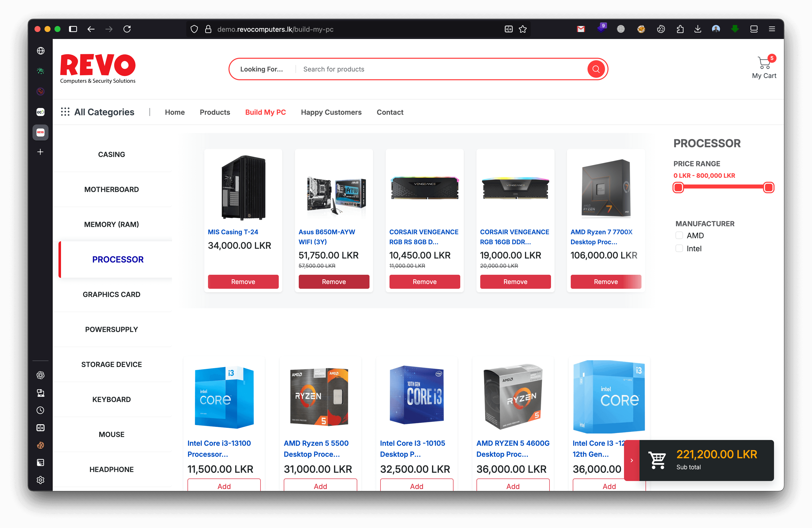
Task: Enable the Intel manufacturer checkbox
Action: click(679, 249)
